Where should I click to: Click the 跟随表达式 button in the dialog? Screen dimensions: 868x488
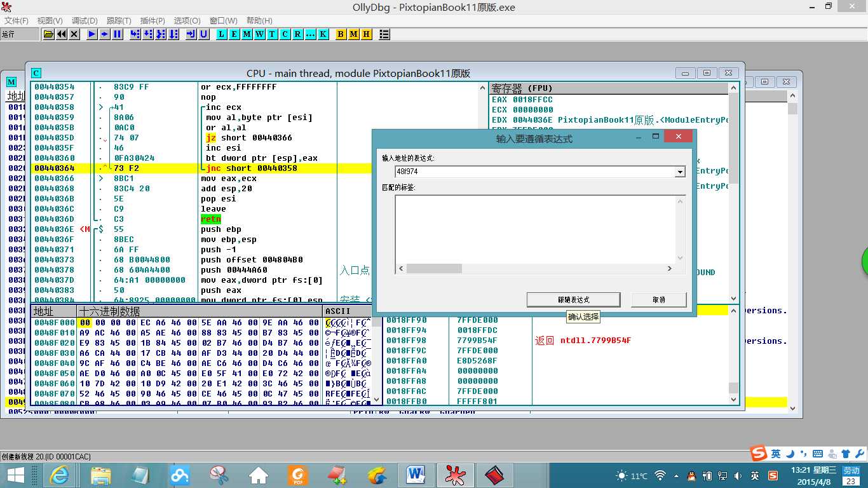tap(573, 299)
